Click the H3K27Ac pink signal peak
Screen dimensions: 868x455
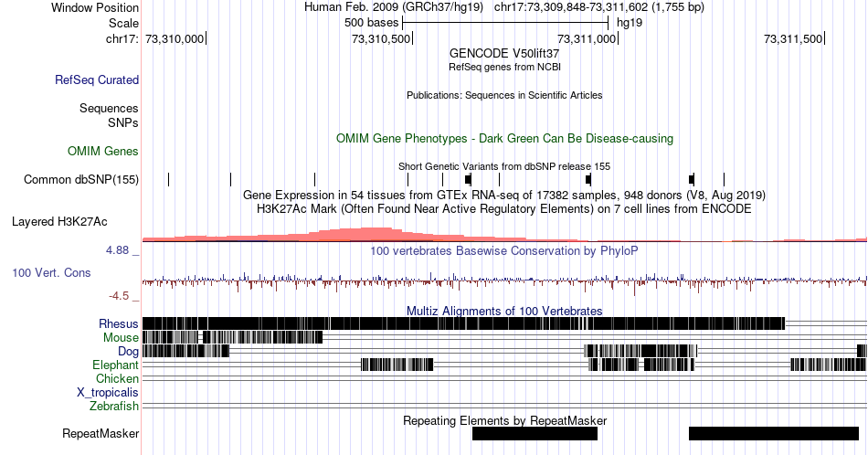376,234
